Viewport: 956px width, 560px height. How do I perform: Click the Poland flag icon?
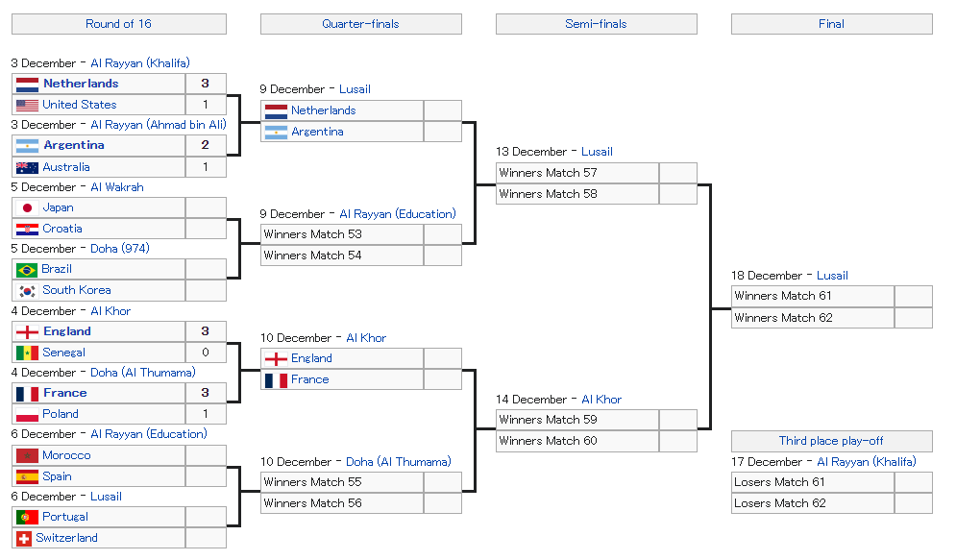tap(27, 414)
